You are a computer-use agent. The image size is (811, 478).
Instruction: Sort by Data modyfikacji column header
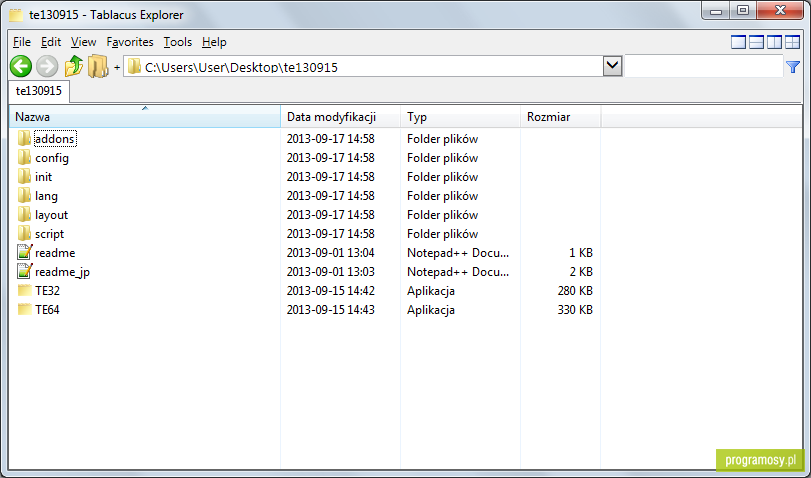point(340,117)
